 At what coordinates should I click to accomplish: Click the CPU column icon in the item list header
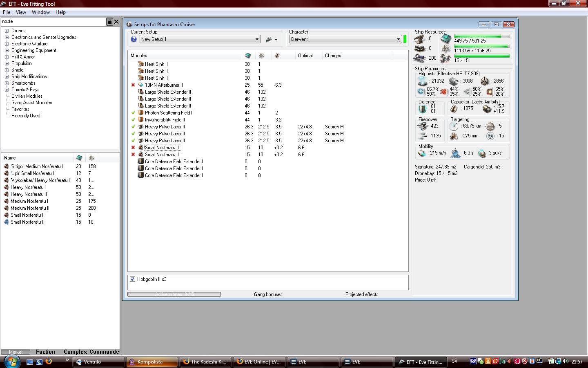tap(79, 158)
